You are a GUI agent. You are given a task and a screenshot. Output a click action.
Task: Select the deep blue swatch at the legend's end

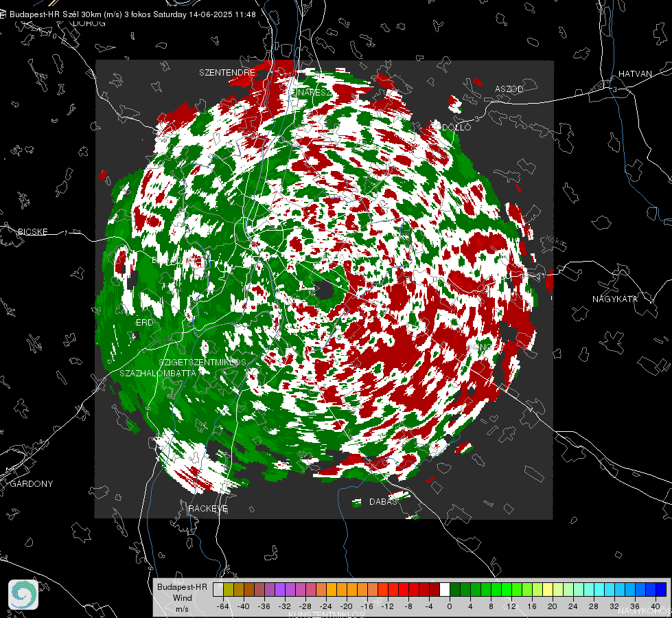click(661, 589)
